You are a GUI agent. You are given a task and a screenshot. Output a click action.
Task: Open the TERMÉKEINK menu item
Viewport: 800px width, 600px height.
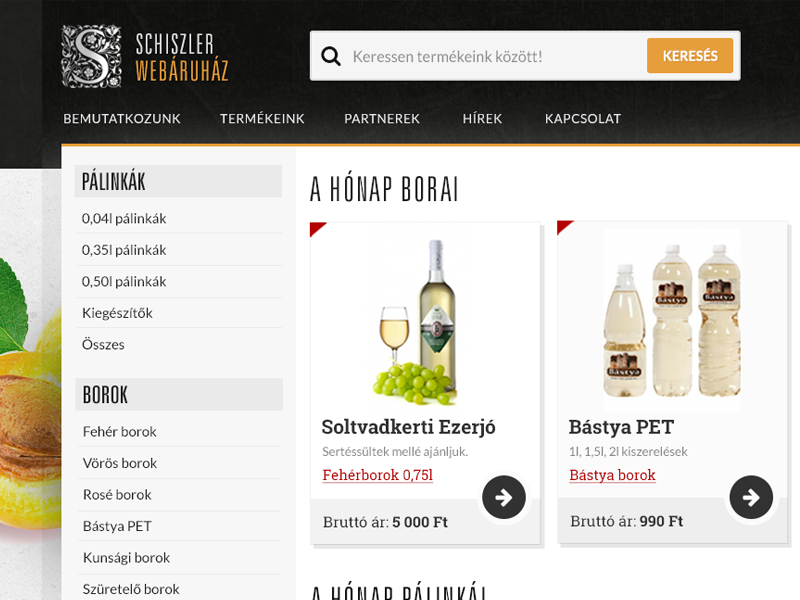(x=262, y=119)
